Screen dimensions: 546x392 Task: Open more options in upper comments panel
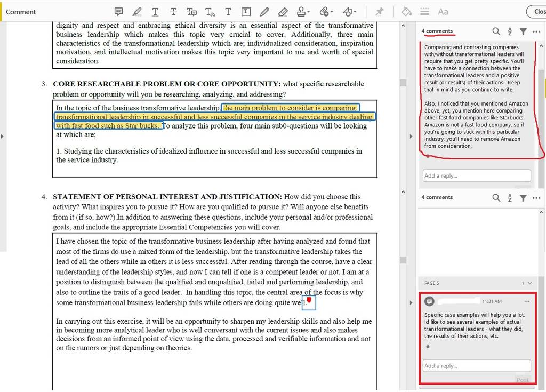pos(536,31)
